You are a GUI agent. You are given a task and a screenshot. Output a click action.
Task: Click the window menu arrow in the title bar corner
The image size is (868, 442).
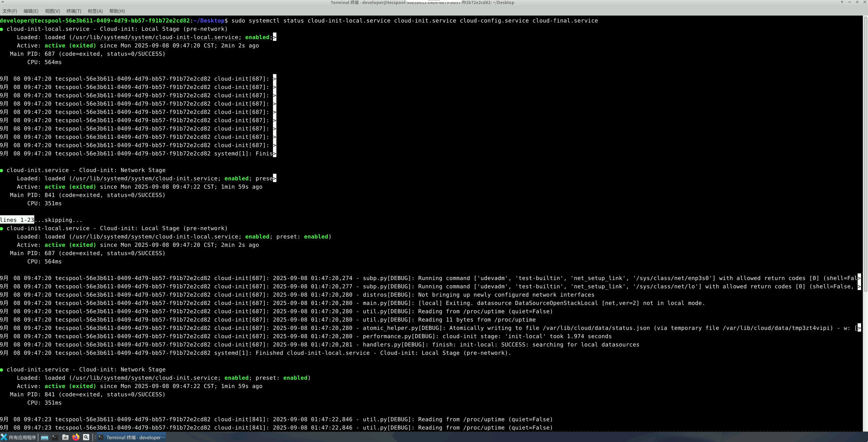(x=3, y=2)
